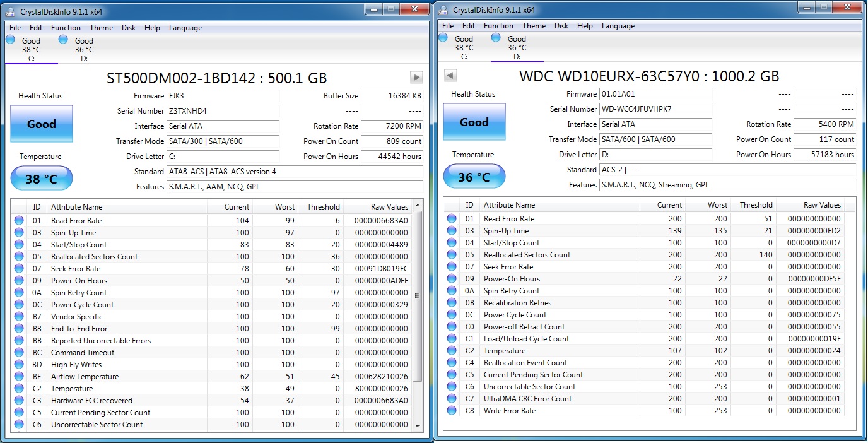Select the C: disk tab in right window
The height and width of the screenshot is (443, 868).
tap(464, 47)
